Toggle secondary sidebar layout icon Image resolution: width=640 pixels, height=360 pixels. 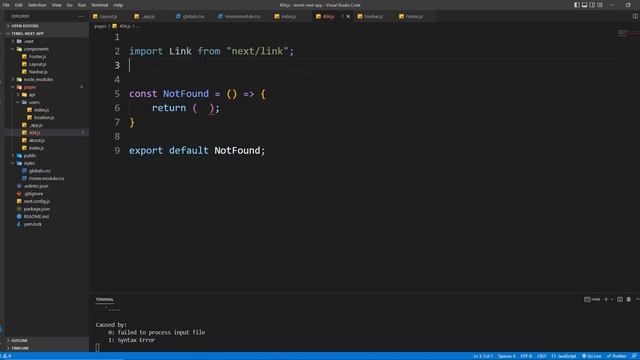tap(592, 5)
